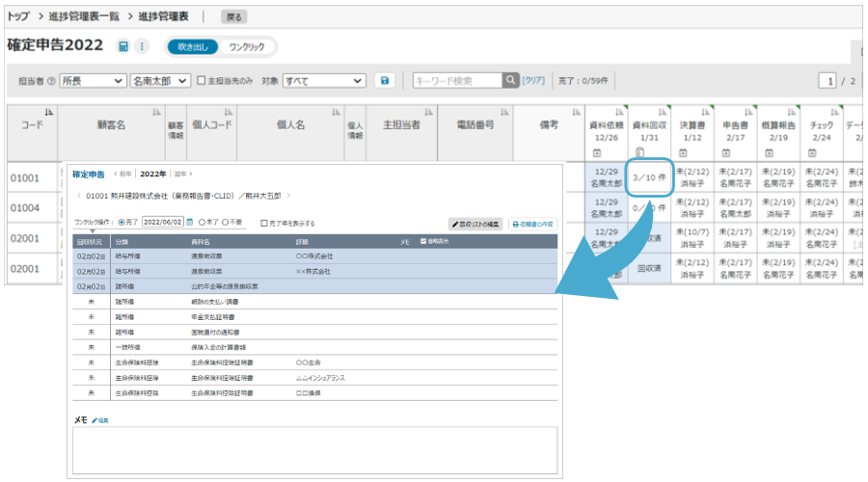Check 完了年を表示する checkbox
This screenshot has height=482, width=868.
tap(265, 223)
